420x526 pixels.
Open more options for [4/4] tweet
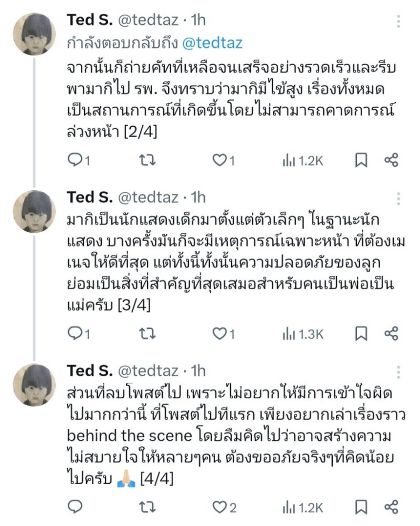pyautogui.click(x=399, y=372)
